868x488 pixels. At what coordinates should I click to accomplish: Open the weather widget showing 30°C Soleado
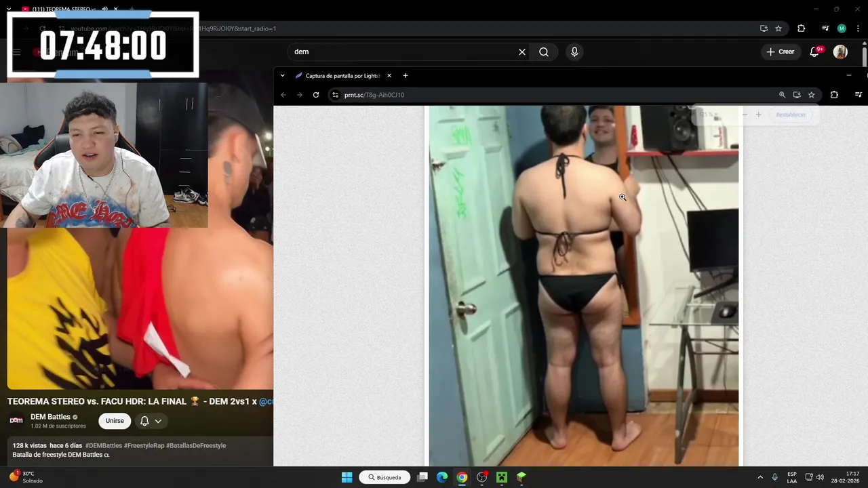pos(26,477)
